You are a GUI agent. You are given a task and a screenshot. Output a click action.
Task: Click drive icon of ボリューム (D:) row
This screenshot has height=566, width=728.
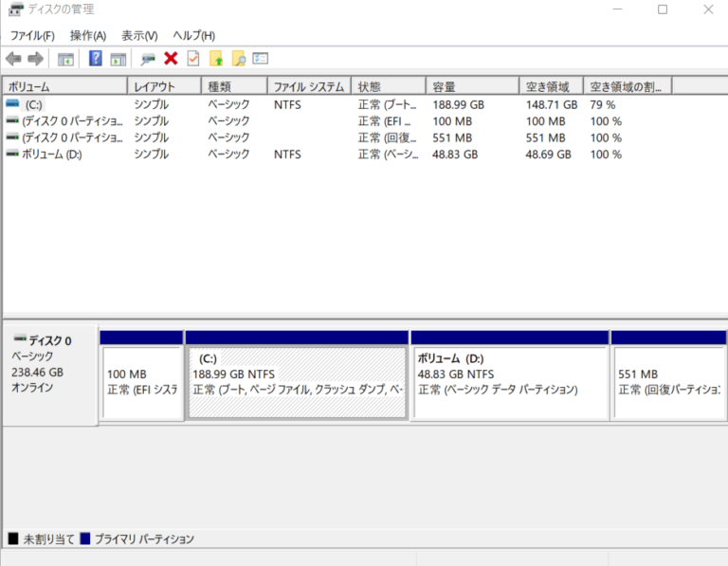tap(12, 154)
